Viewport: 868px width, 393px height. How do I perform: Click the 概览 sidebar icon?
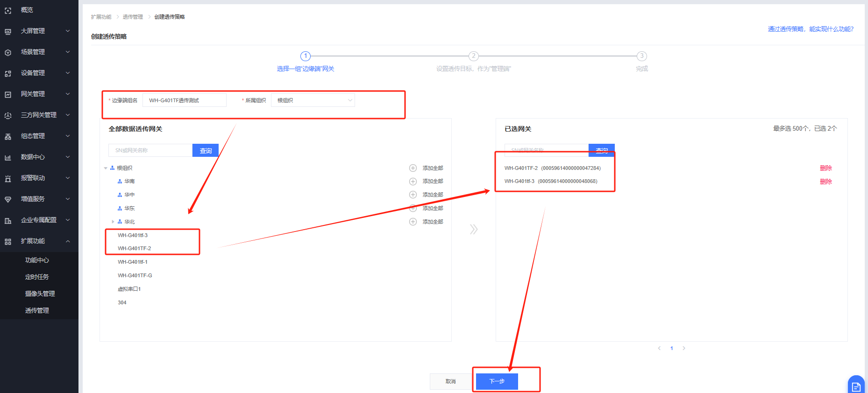[x=8, y=10]
